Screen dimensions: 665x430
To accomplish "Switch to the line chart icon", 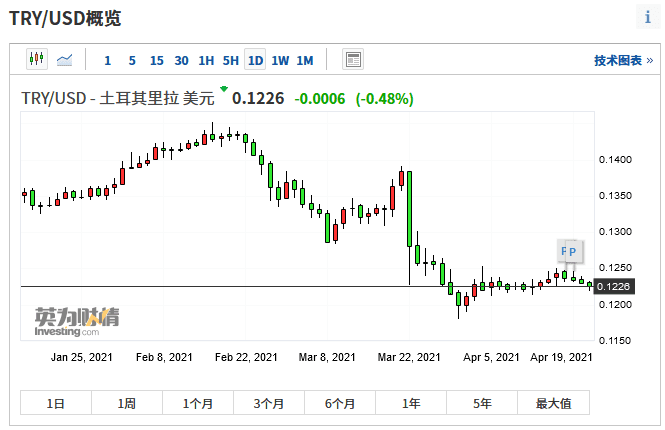I will pyautogui.click(x=65, y=60).
